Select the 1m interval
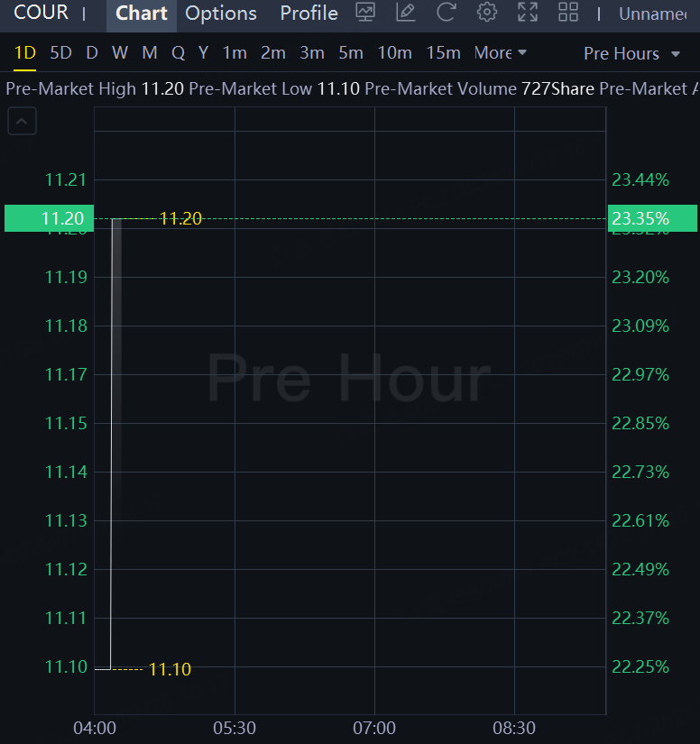The width and height of the screenshot is (700, 744). 235,52
